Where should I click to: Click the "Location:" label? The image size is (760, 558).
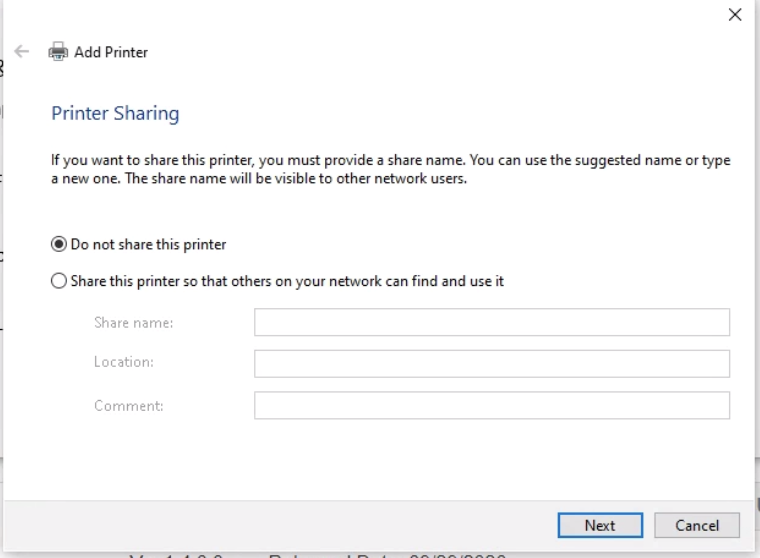[124, 362]
